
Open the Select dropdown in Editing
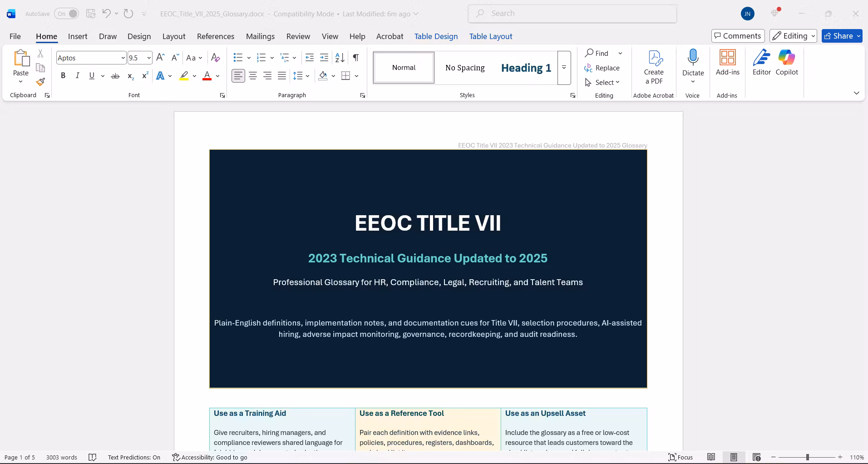point(602,82)
